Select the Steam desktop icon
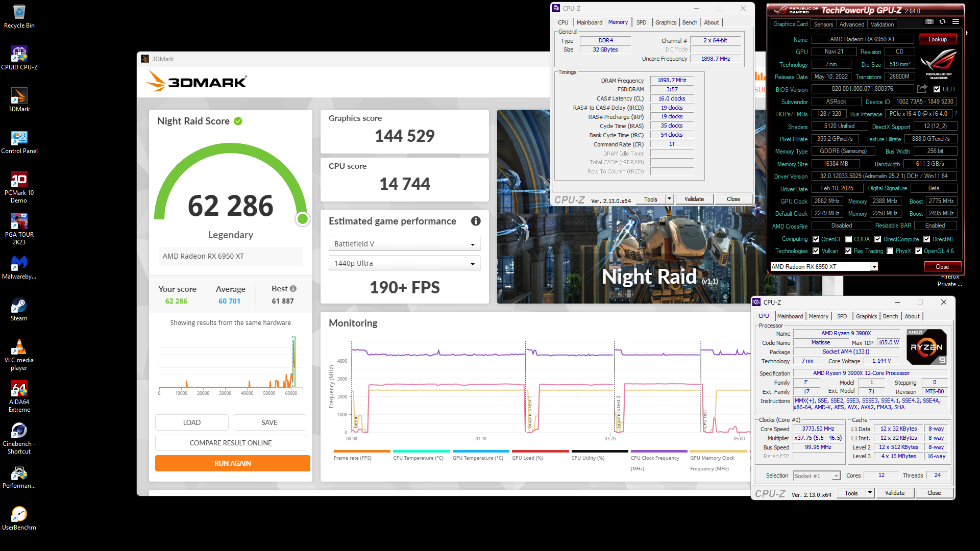Viewport: 980px width, 551px height. point(19,309)
